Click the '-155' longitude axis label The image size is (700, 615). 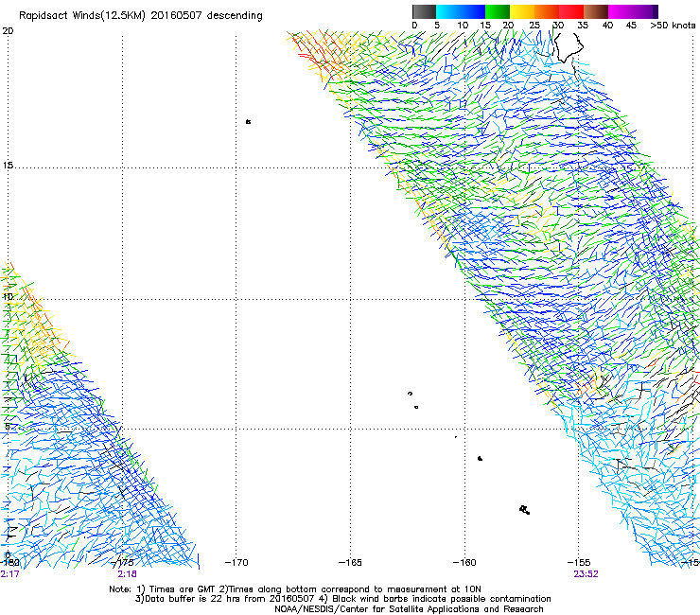coord(579,562)
